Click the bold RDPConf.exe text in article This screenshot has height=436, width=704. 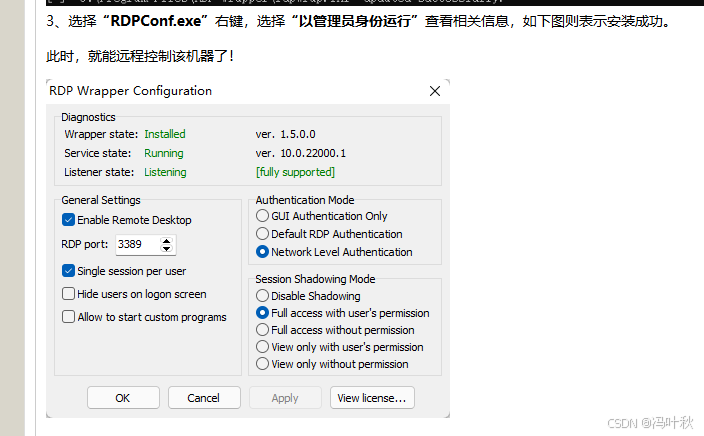click(x=156, y=21)
